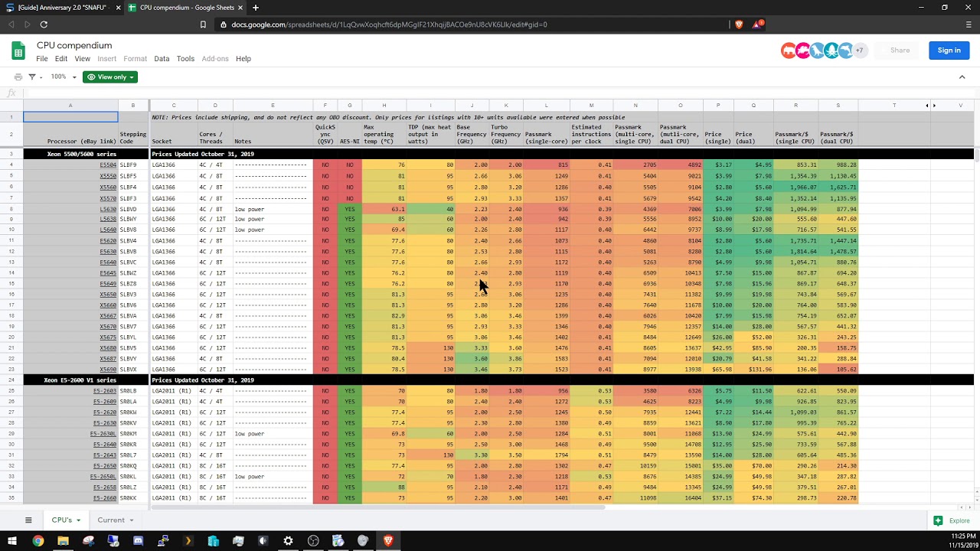Open the E5-2660 eBay link
The width and height of the screenshot is (980, 551).
pyautogui.click(x=104, y=498)
